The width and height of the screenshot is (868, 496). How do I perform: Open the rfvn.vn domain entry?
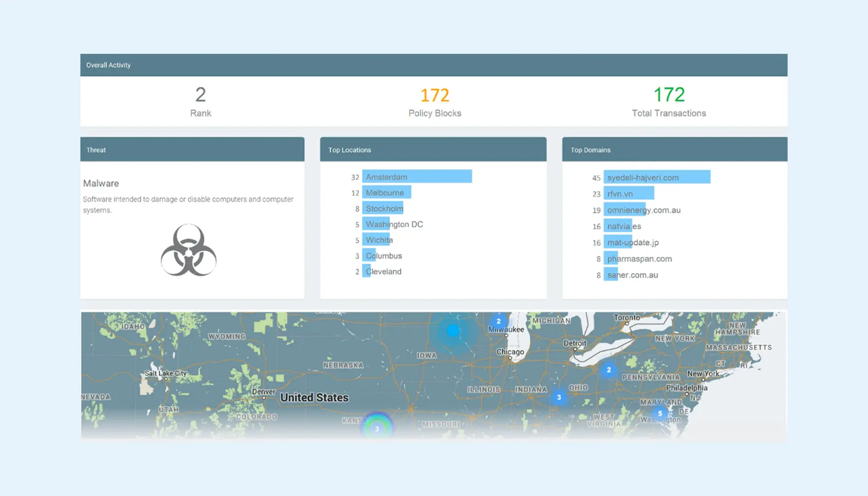coord(629,194)
